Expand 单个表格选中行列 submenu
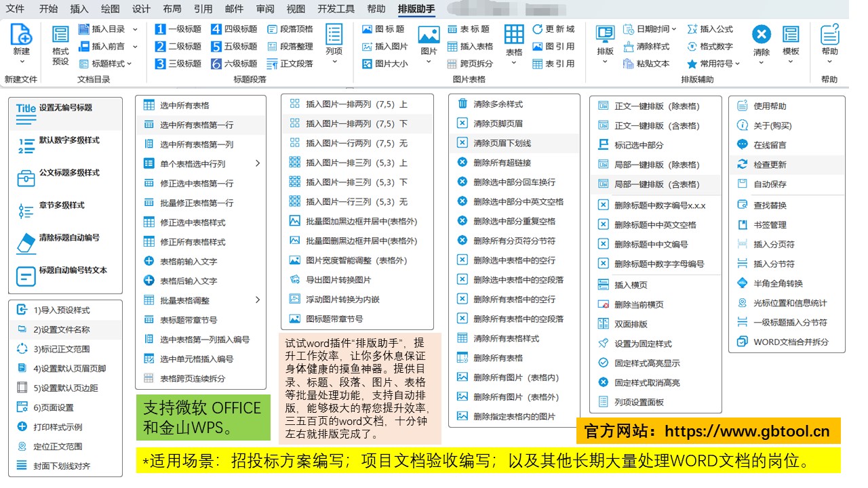 click(x=257, y=163)
